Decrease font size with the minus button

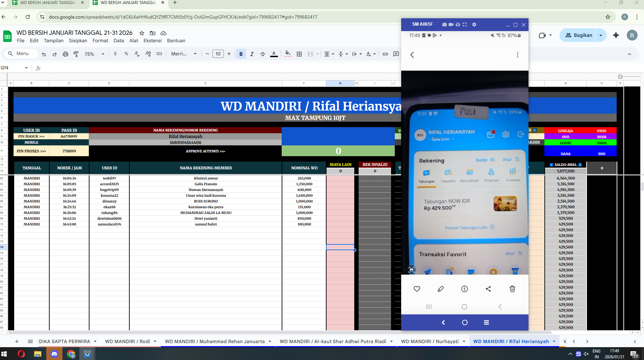point(207,54)
